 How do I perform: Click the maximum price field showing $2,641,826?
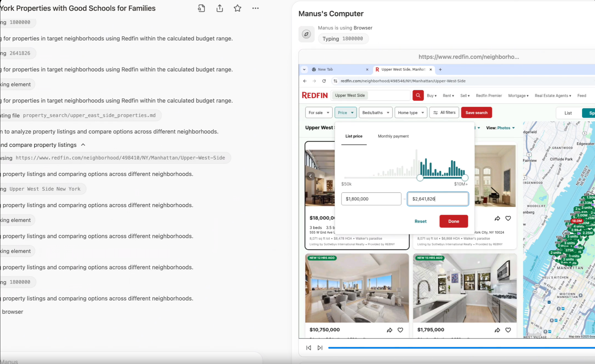click(438, 199)
